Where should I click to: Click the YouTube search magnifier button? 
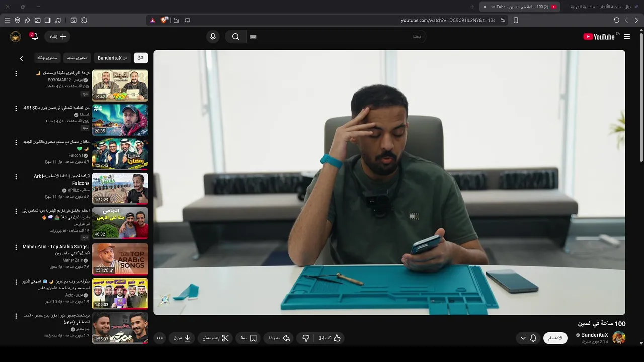[235, 37]
